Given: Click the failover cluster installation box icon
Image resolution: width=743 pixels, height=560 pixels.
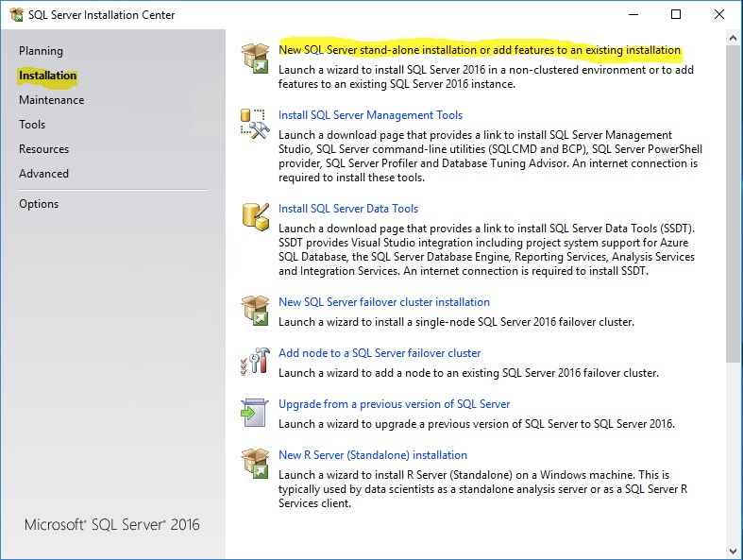Looking at the screenshot, I should [255, 311].
